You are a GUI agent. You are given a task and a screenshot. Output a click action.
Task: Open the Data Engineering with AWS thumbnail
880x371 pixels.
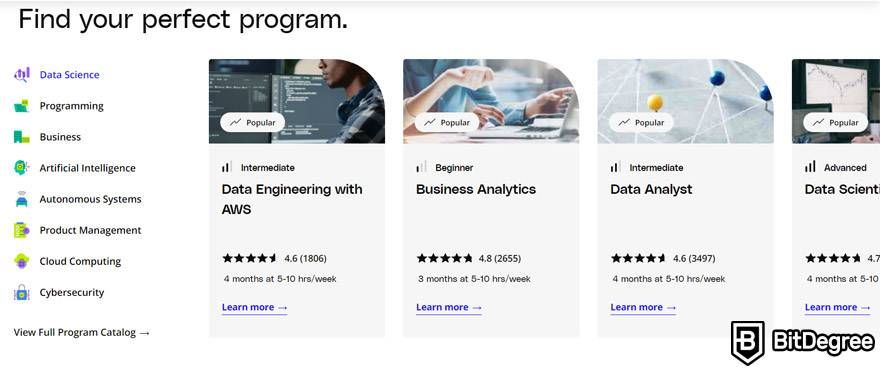point(297,101)
